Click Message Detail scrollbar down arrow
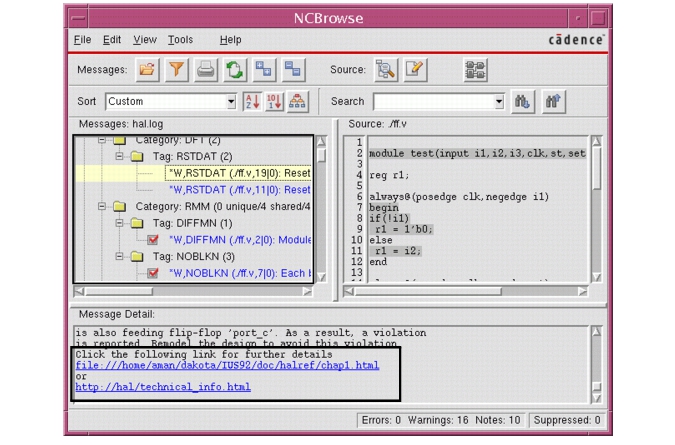Image resolution: width=675 pixels, height=445 pixels. [596, 398]
